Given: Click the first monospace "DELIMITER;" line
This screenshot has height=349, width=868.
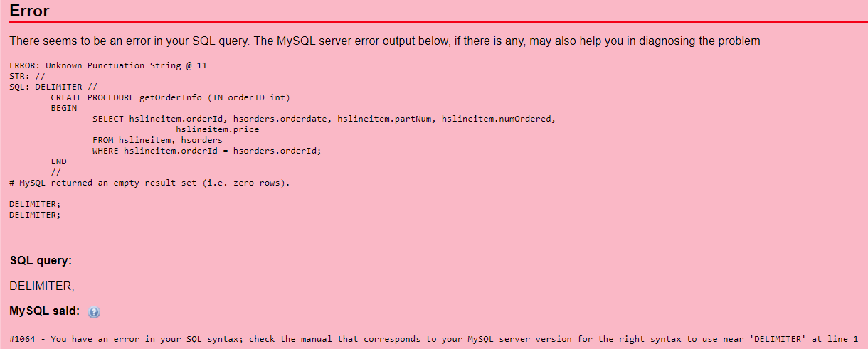Looking at the screenshot, I should point(35,204).
